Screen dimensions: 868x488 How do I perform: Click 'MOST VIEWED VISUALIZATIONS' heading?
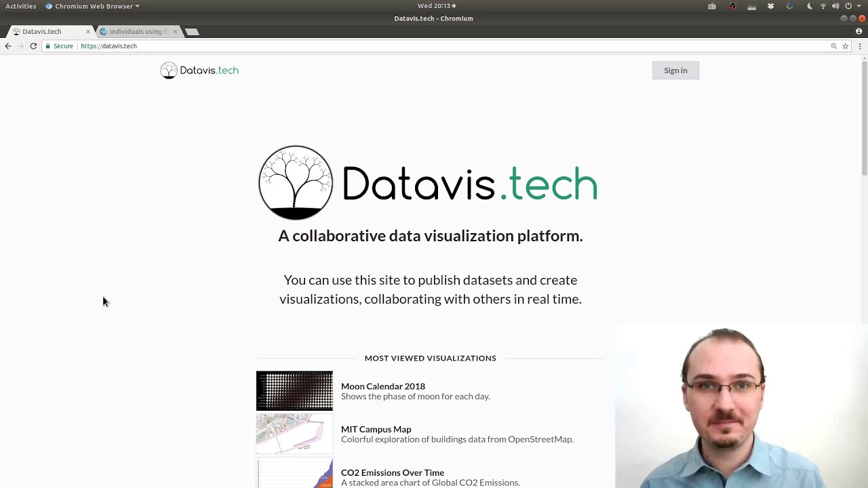coord(431,358)
